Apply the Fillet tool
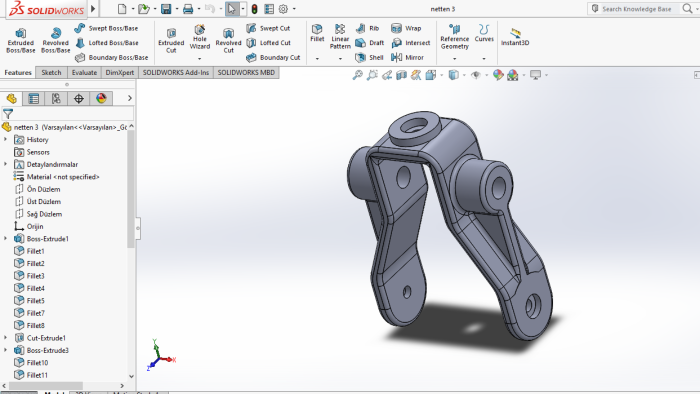700x394 pixels. [317, 33]
